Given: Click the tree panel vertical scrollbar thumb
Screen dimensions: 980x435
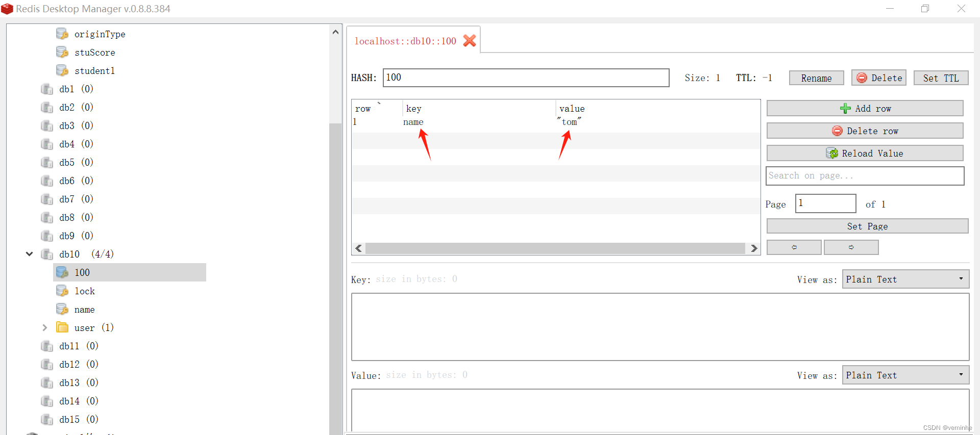Looking at the screenshot, I should (x=335, y=278).
